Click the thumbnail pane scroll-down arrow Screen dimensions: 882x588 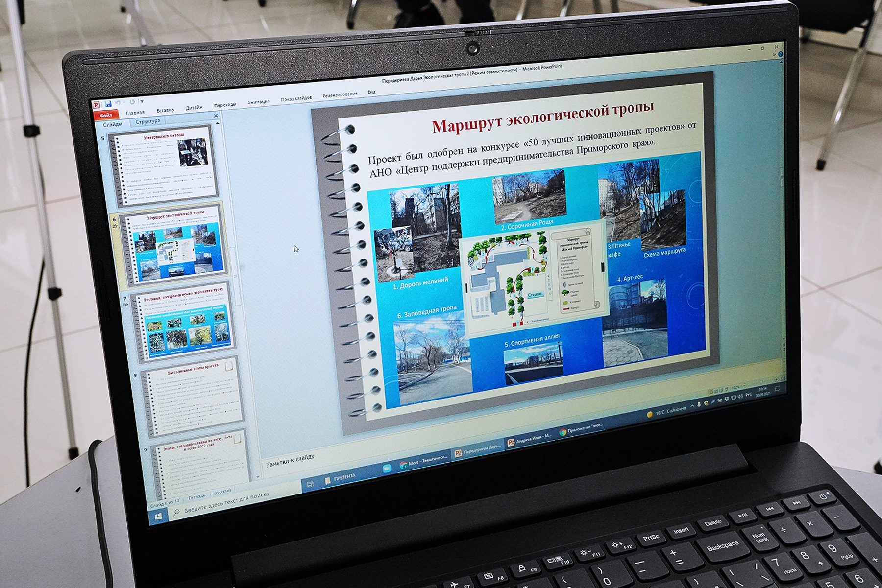[x=258, y=476]
